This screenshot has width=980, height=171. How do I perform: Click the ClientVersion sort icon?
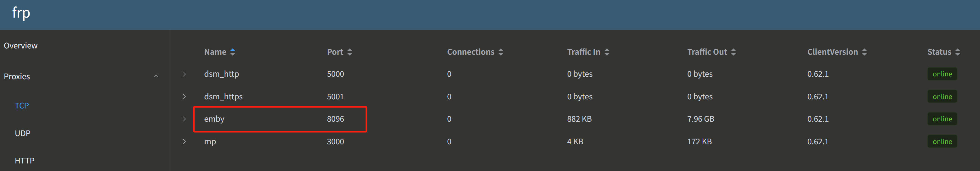(x=864, y=52)
